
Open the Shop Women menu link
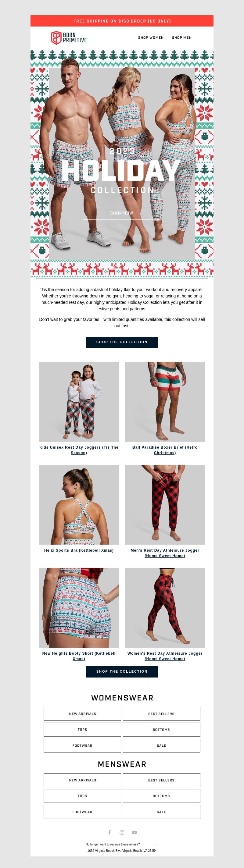(151, 38)
